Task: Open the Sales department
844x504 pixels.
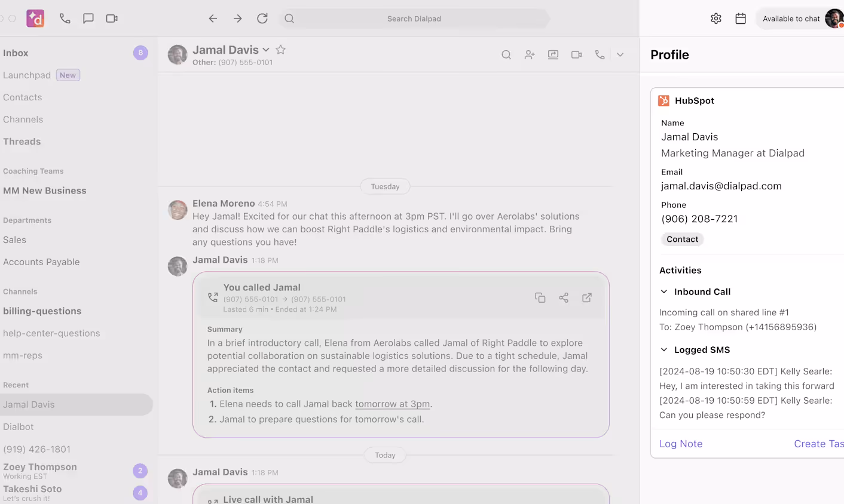Action: tap(14, 240)
